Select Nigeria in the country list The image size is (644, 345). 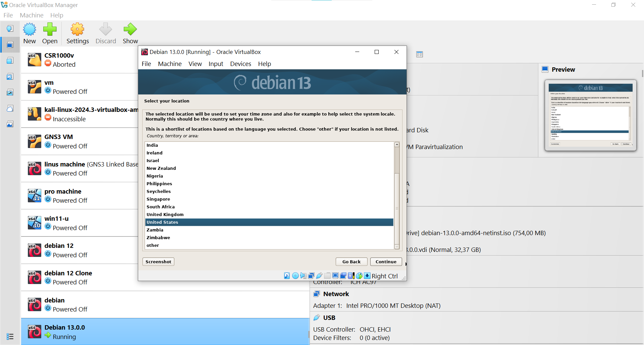[269, 176]
